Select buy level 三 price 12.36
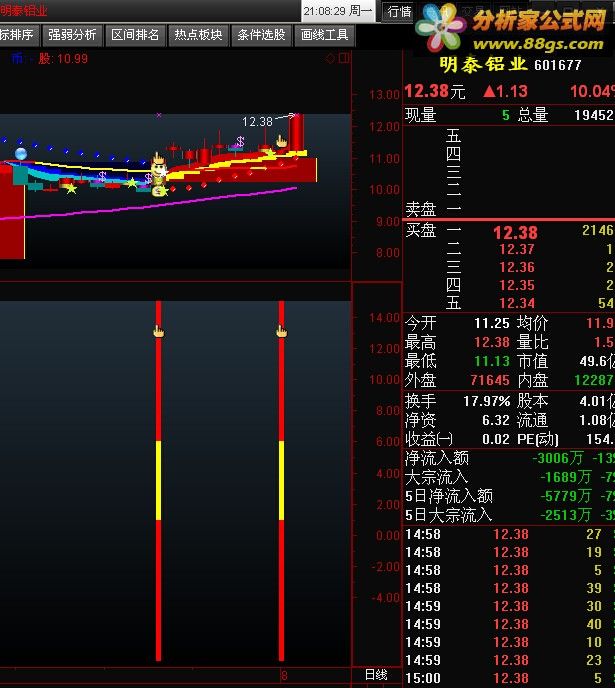The height and width of the screenshot is (688, 615). point(517,267)
